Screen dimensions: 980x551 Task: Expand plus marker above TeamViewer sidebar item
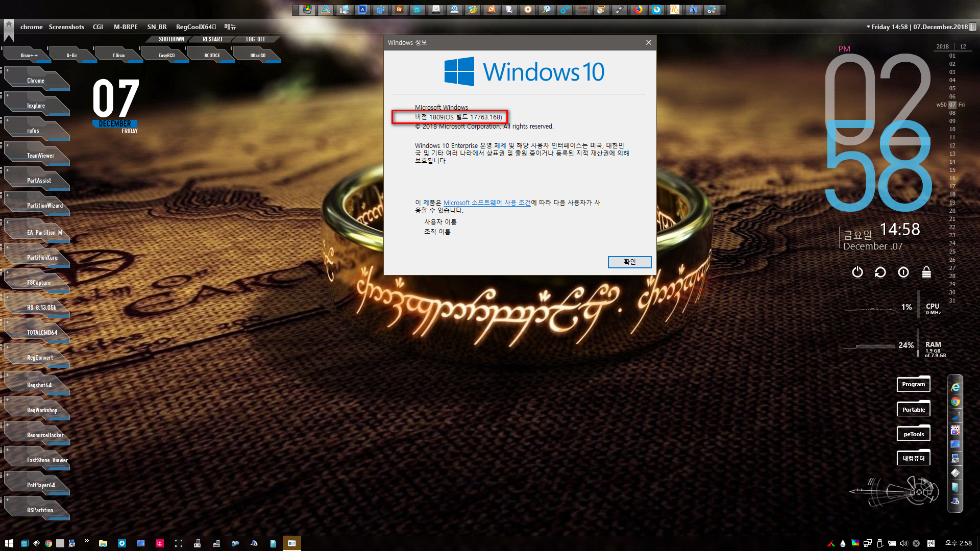pos(7,145)
